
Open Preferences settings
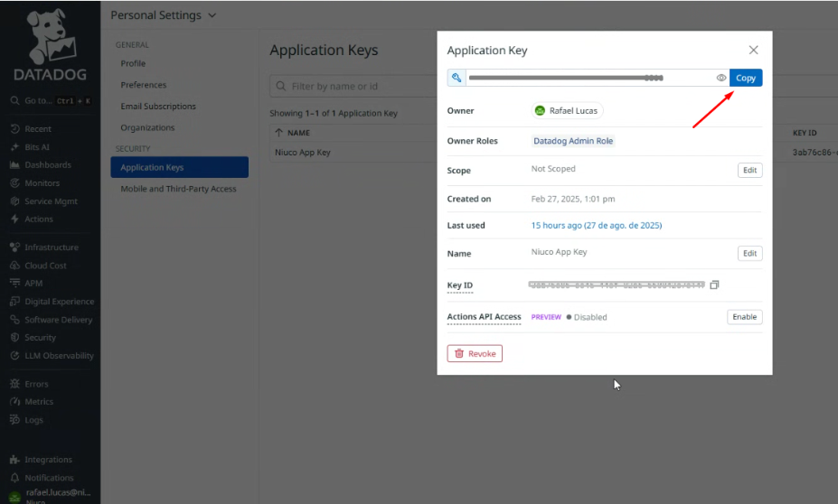(143, 85)
